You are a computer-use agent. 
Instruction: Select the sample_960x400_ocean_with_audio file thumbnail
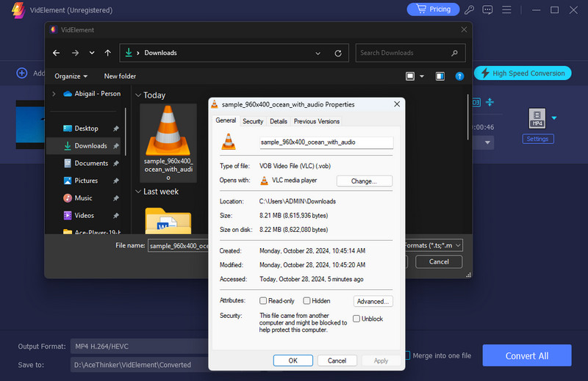click(x=168, y=142)
